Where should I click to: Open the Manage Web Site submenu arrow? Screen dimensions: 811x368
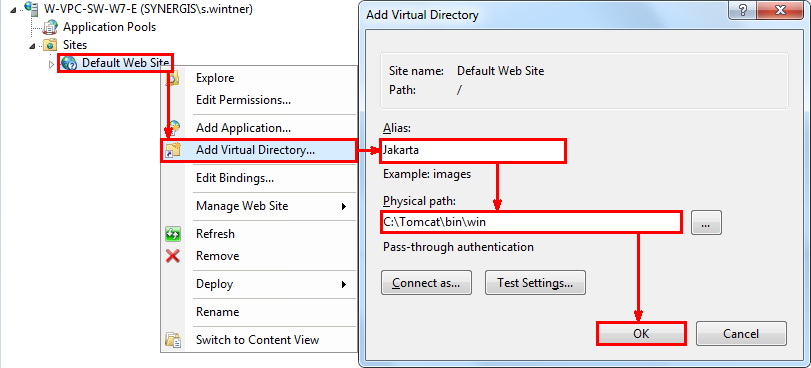[x=343, y=207]
